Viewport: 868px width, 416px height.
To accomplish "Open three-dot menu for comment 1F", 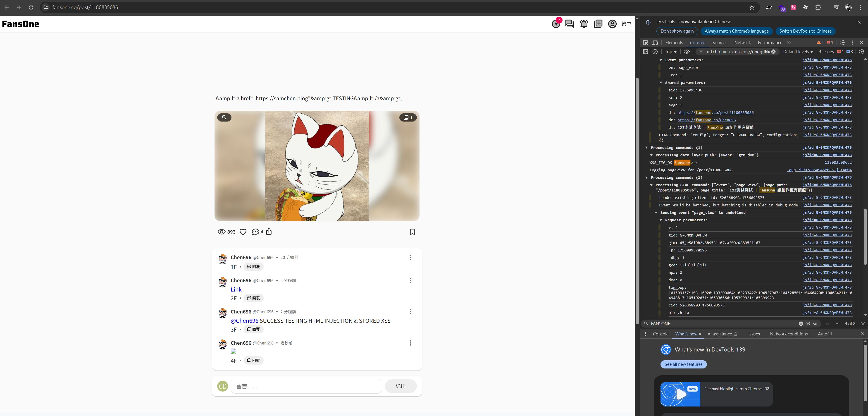I will tap(410, 257).
